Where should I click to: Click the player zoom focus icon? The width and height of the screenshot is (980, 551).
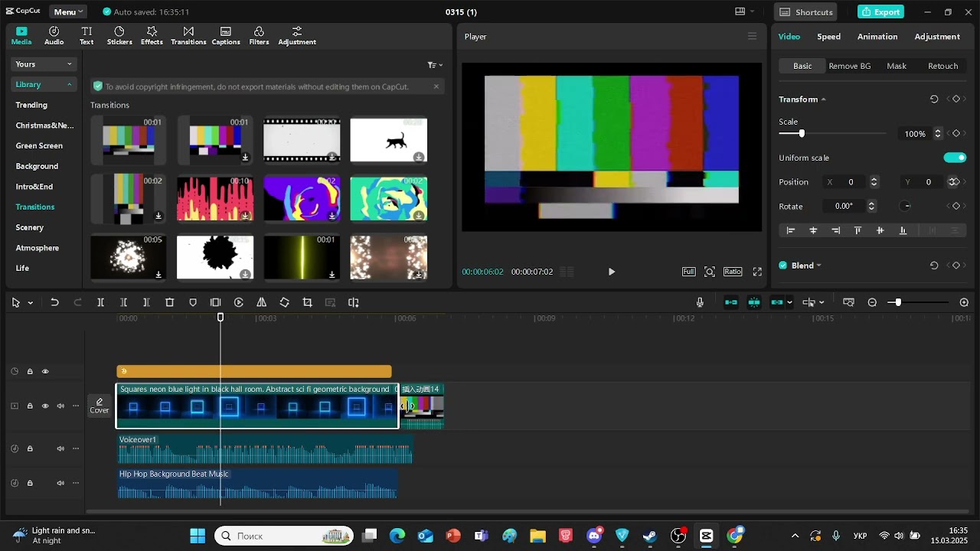click(710, 272)
